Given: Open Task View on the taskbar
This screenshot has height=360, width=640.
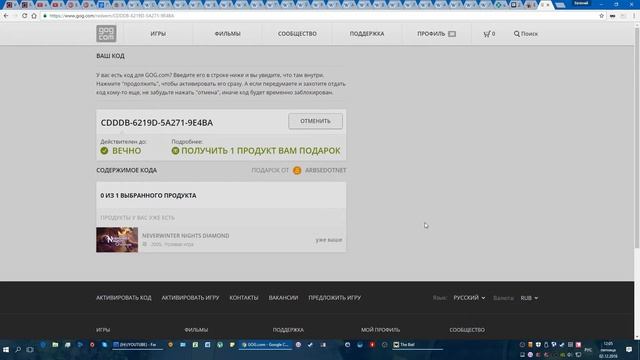Looking at the screenshot, I should coord(30,350).
